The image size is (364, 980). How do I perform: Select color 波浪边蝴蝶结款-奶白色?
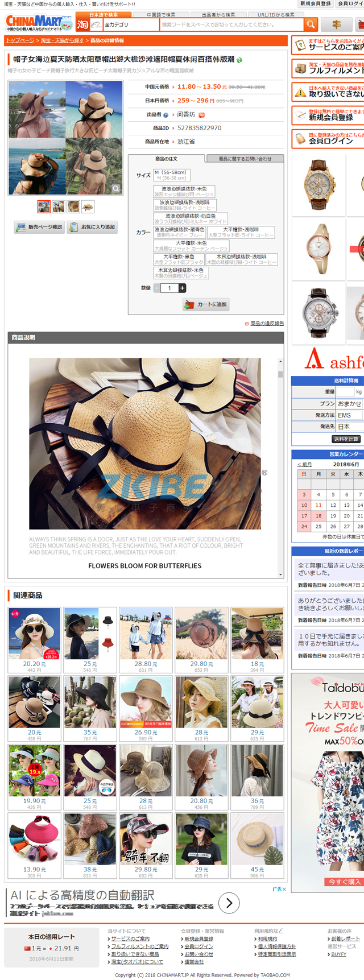191,218
